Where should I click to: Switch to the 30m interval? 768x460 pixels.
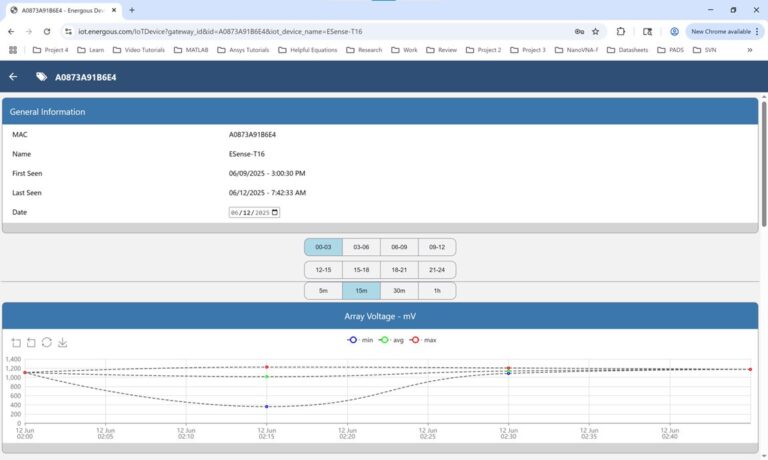(399, 291)
